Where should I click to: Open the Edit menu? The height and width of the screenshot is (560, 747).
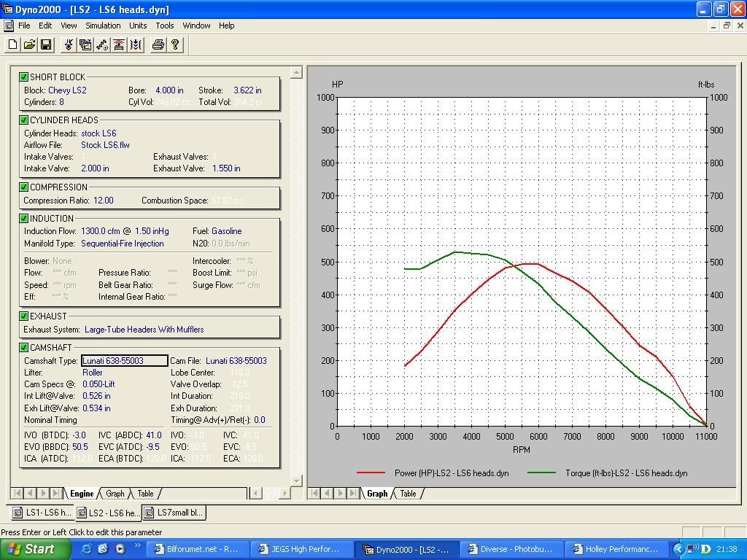(x=45, y=26)
